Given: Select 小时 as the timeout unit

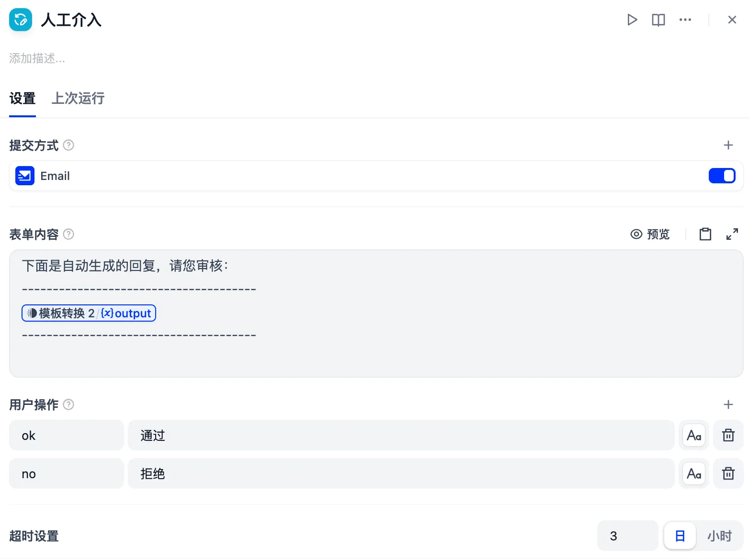Looking at the screenshot, I should click(720, 536).
